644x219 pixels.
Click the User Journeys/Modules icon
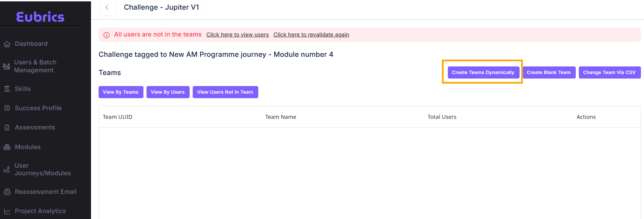point(7,170)
